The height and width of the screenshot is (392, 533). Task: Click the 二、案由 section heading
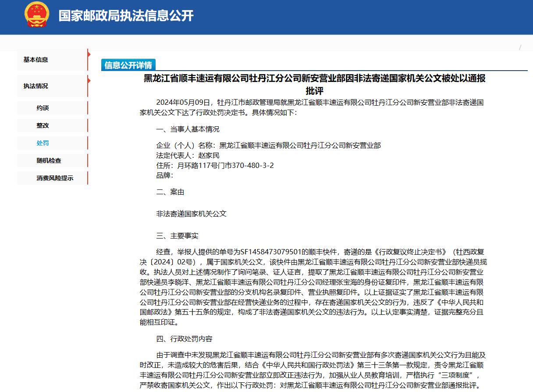pos(170,192)
